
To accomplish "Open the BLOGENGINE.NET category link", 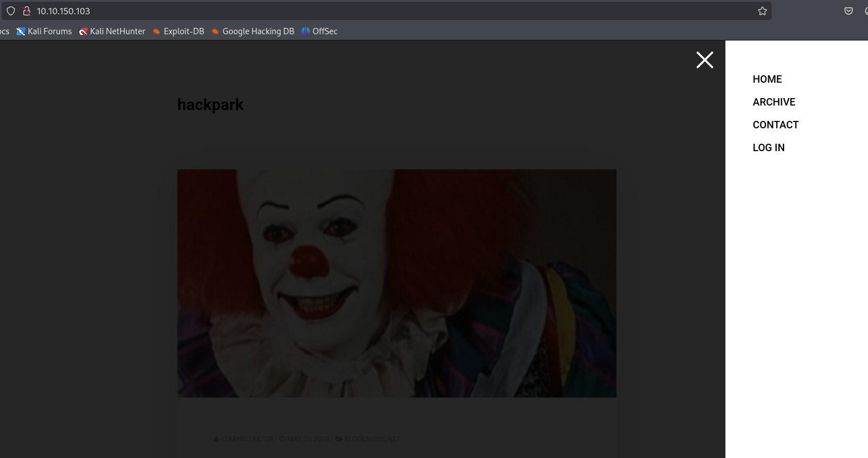I will coord(372,439).
